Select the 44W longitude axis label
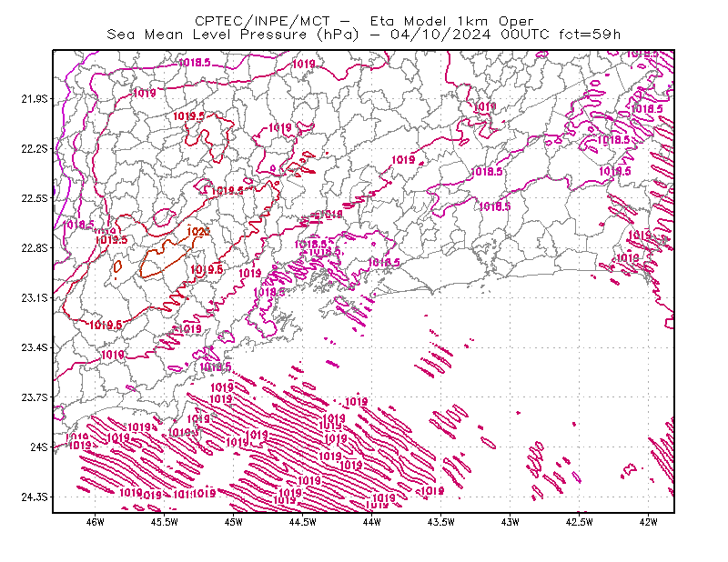Viewport: 728px width, 562px height. coord(371,522)
